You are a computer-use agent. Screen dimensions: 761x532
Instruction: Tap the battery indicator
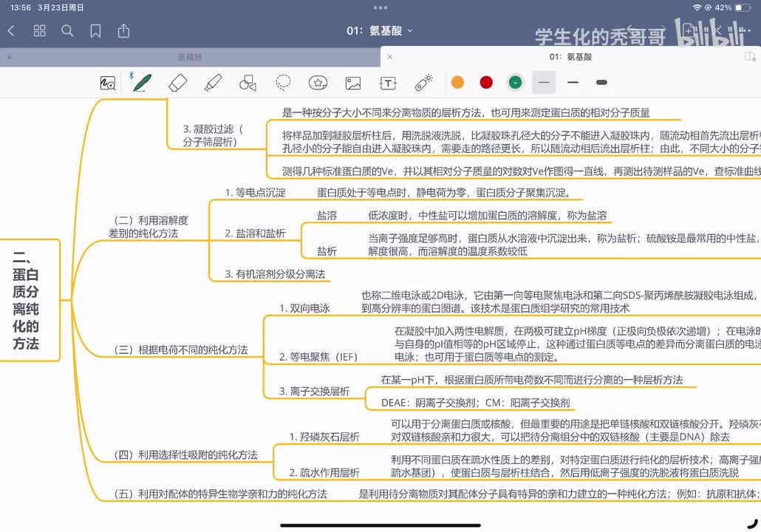[x=742, y=7]
